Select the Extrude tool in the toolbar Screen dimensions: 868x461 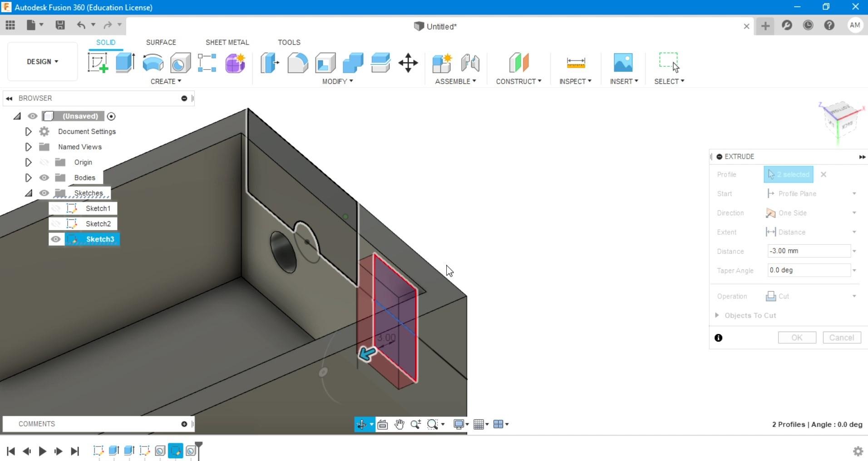pos(125,63)
